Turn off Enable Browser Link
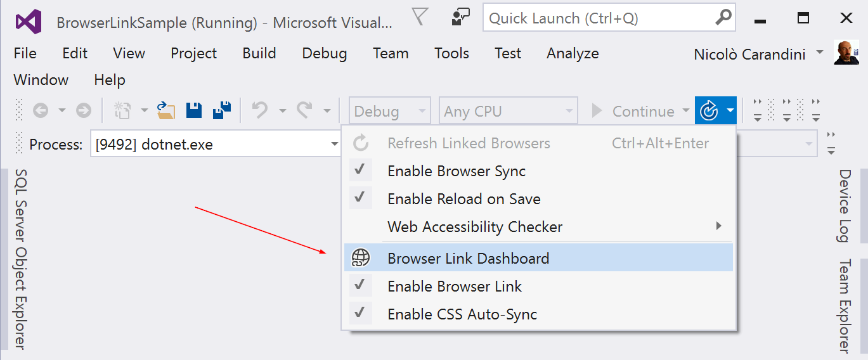The image size is (868, 360). [x=455, y=286]
